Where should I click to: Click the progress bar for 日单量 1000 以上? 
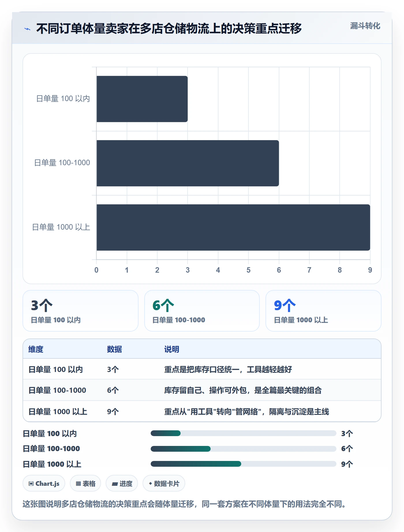(x=243, y=464)
